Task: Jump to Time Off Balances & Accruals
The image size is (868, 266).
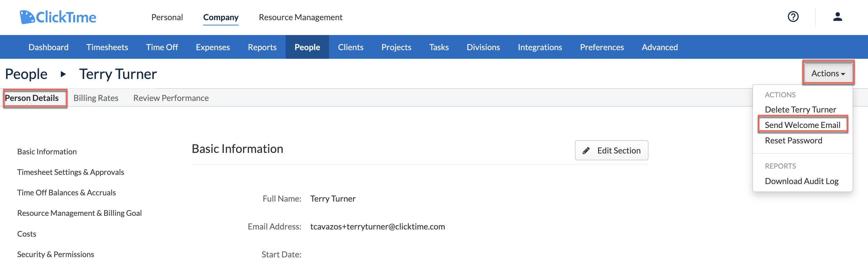Action: (x=66, y=193)
